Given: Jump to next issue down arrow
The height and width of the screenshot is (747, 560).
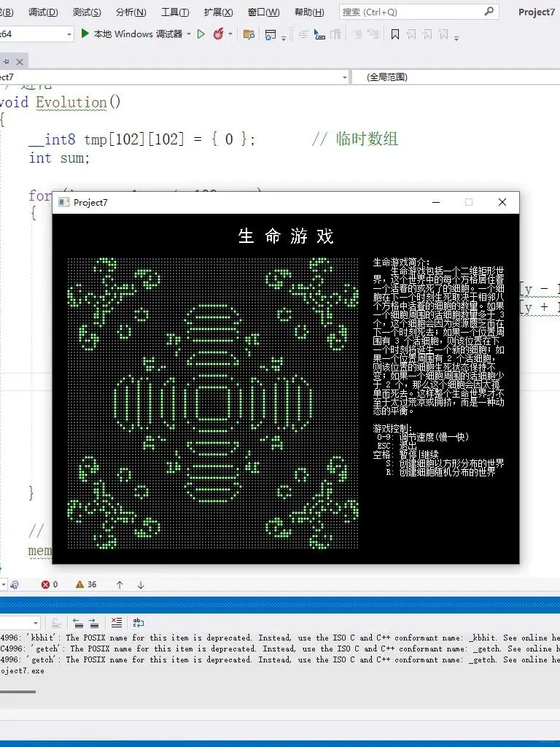Looking at the screenshot, I should (x=141, y=584).
